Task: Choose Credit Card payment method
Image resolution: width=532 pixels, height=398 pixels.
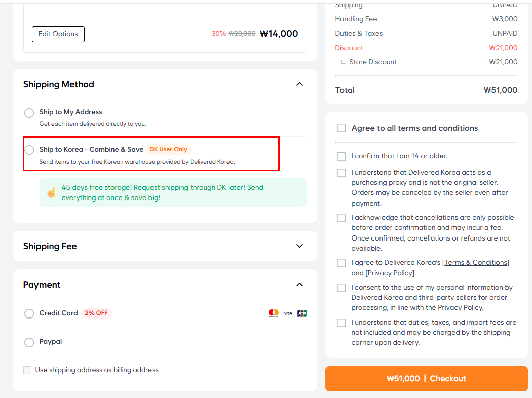Action: point(29,313)
